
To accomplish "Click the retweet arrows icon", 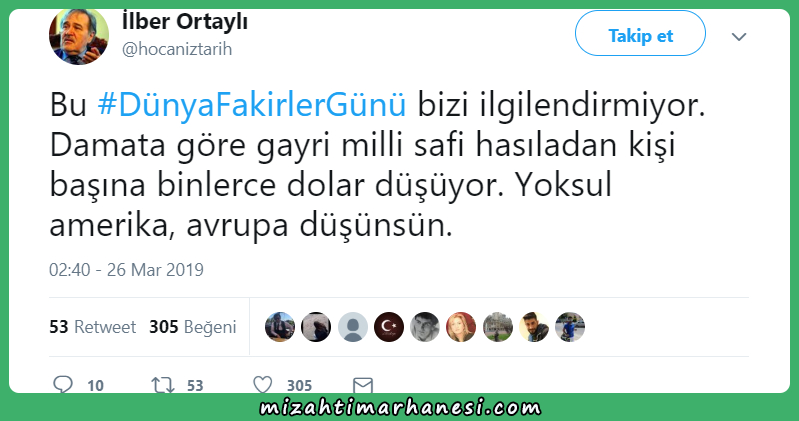I will [x=163, y=385].
